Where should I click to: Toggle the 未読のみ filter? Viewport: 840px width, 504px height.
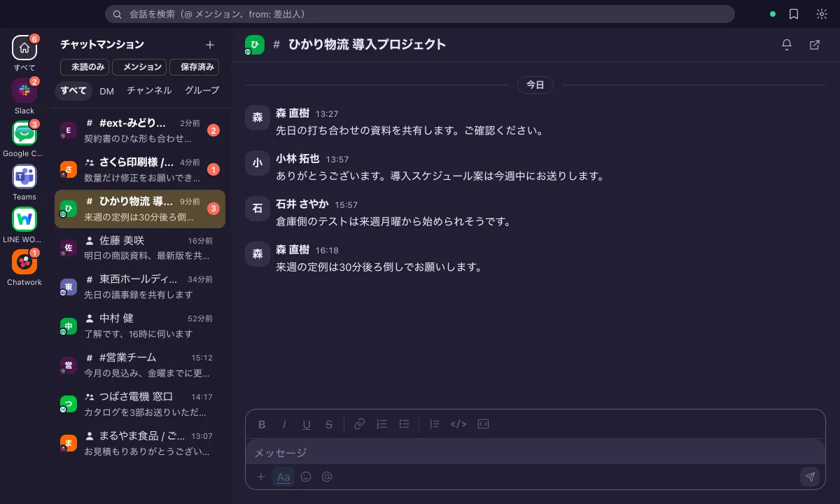click(x=85, y=67)
